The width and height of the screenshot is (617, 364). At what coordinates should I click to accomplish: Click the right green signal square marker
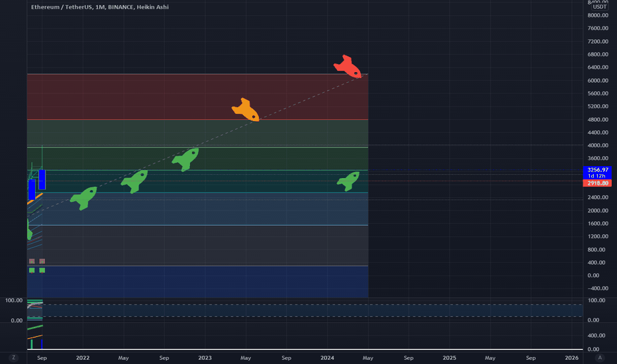click(42, 270)
